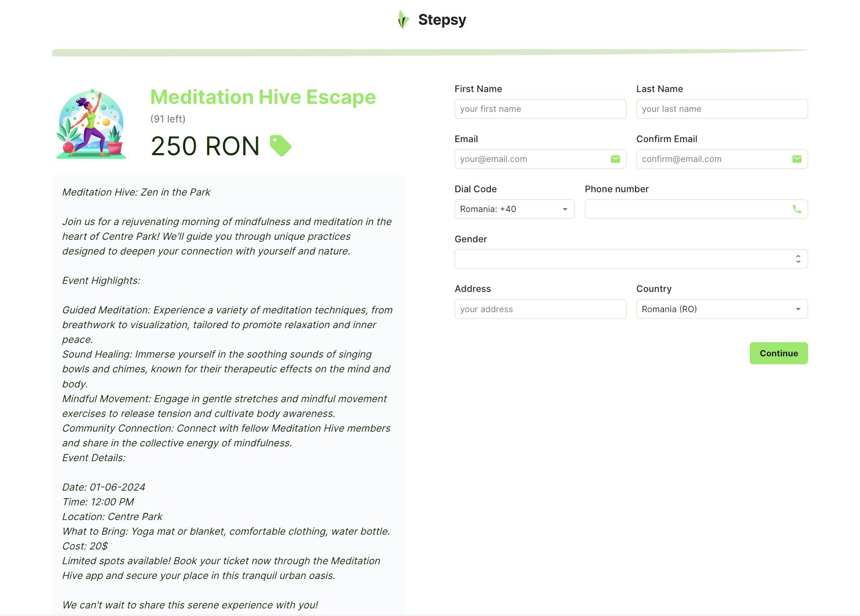860x616 pixels.
Task: Click the Country dropdown arrow
Action: [798, 309]
